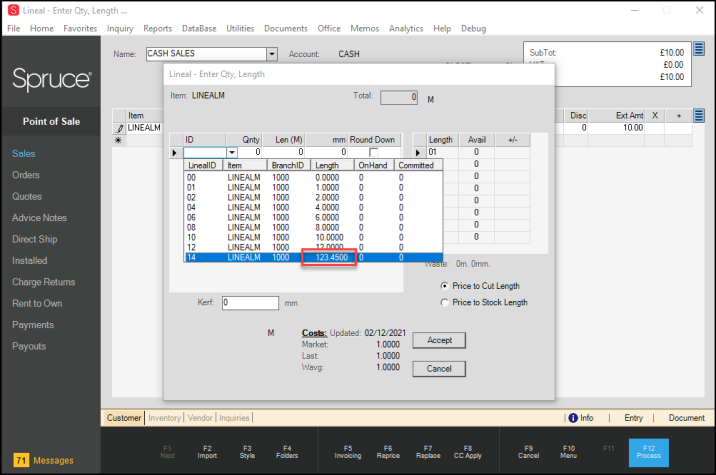716x475 pixels.
Task: Click the row selector arrow beside ID field
Action: coord(174,153)
